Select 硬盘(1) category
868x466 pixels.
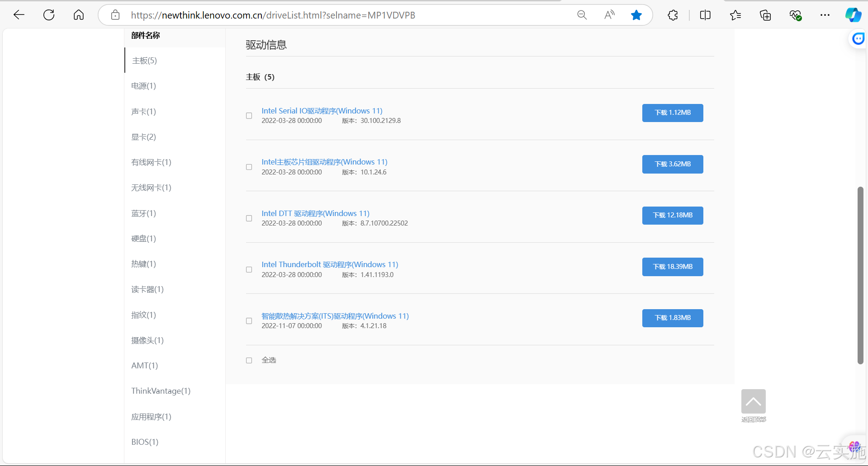(143, 239)
